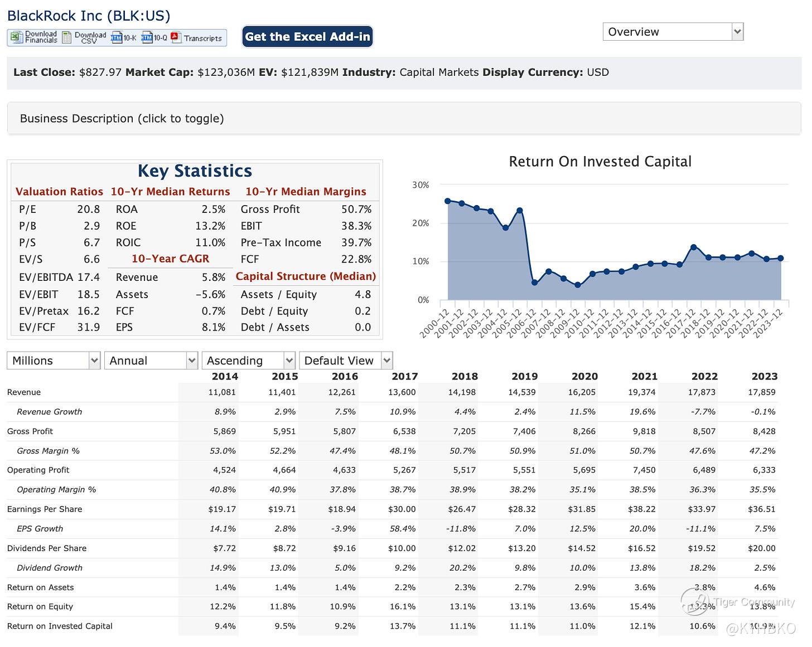This screenshot has width=812, height=647.
Task: Click the Dividend Growth row label
Action: click(50, 568)
